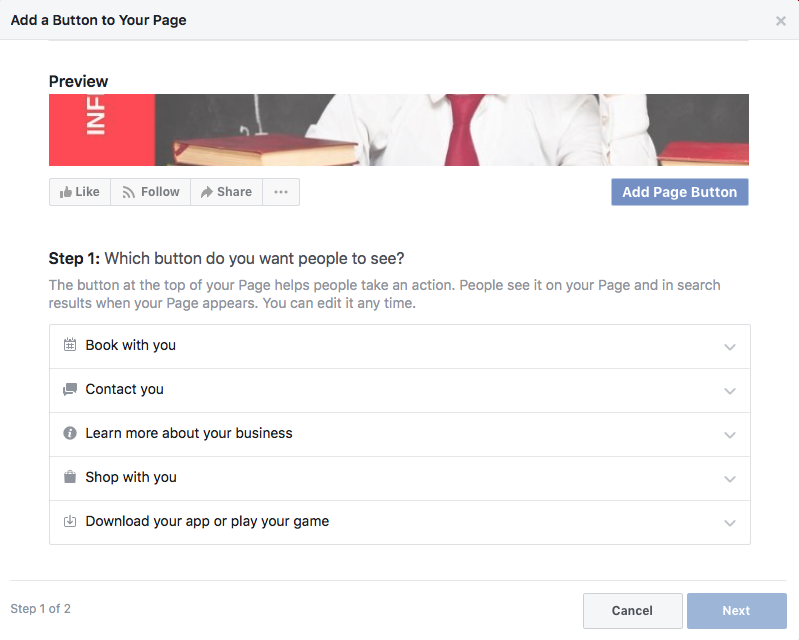The height and width of the screenshot is (640, 799).
Task: Click the Add Page Button preview
Action: [x=679, y=192]
